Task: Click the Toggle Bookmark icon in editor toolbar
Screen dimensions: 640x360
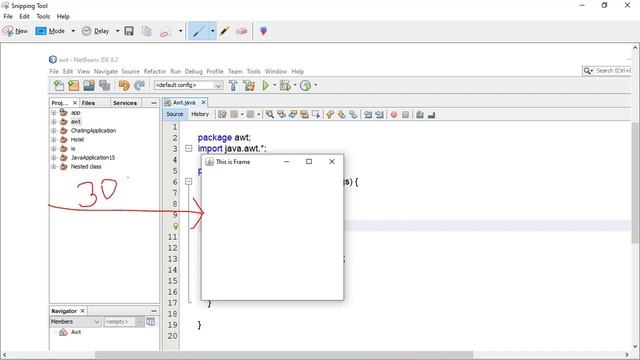Action: [353, 115]
